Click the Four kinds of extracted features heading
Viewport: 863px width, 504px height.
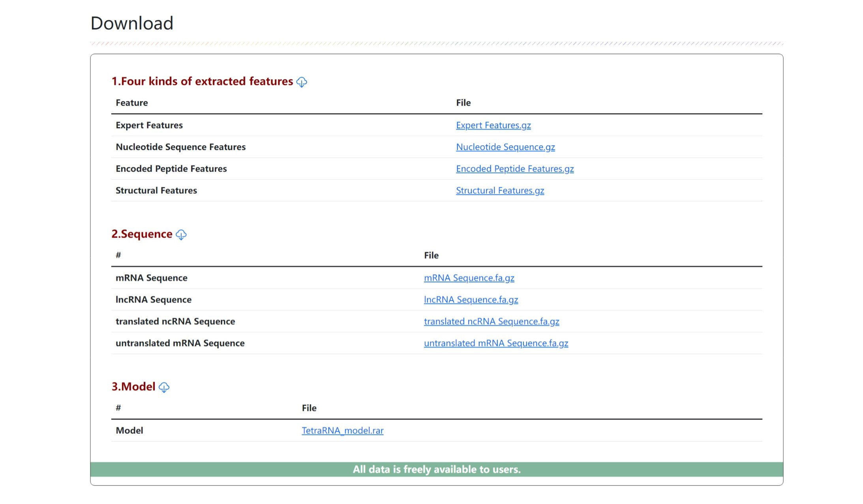point(202,81)
